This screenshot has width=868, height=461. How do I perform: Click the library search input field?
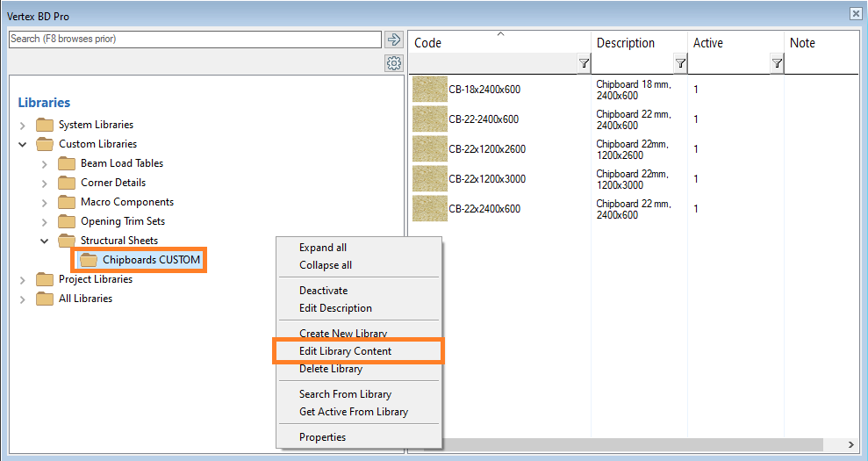tap(194, 40)
